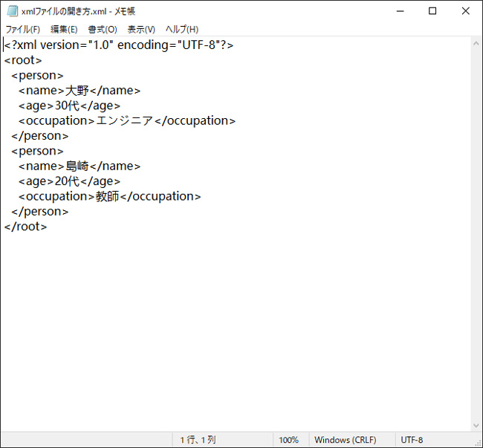This screenshot has height=448, width=483.
Task: Click the opening <root> tag line
Action: [23, 60]
